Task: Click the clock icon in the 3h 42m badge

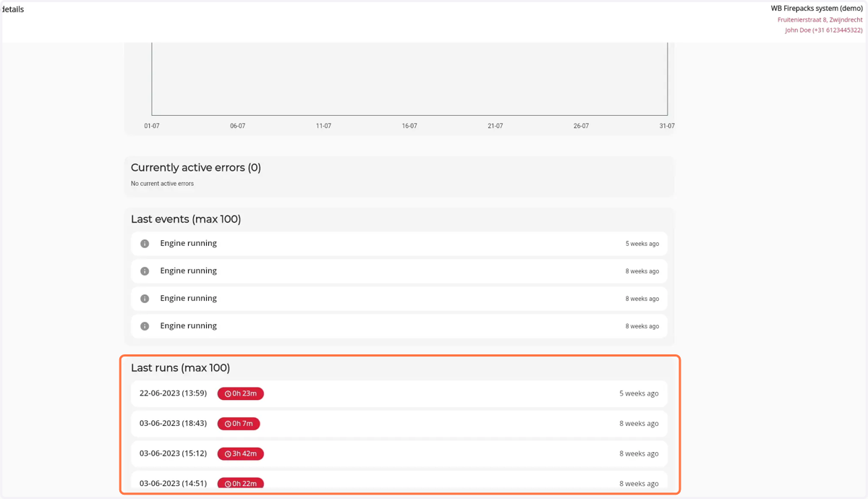Action: (x=228, y=454)
